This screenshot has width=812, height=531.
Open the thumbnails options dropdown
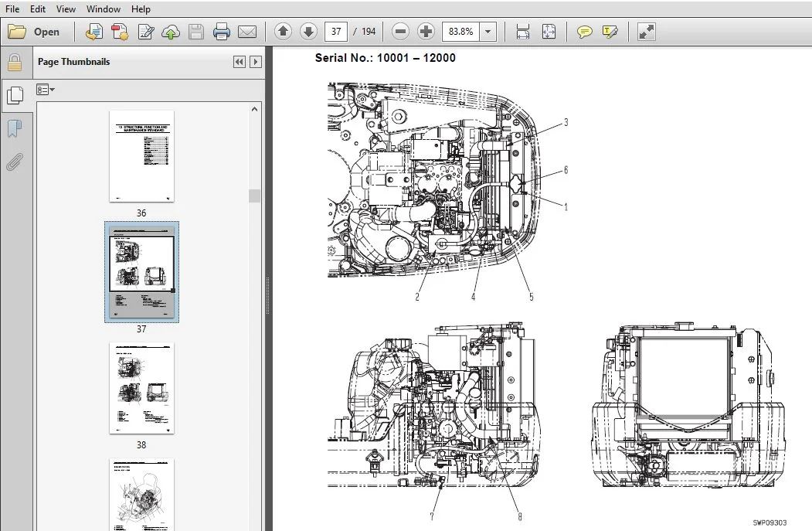[46, 90]
